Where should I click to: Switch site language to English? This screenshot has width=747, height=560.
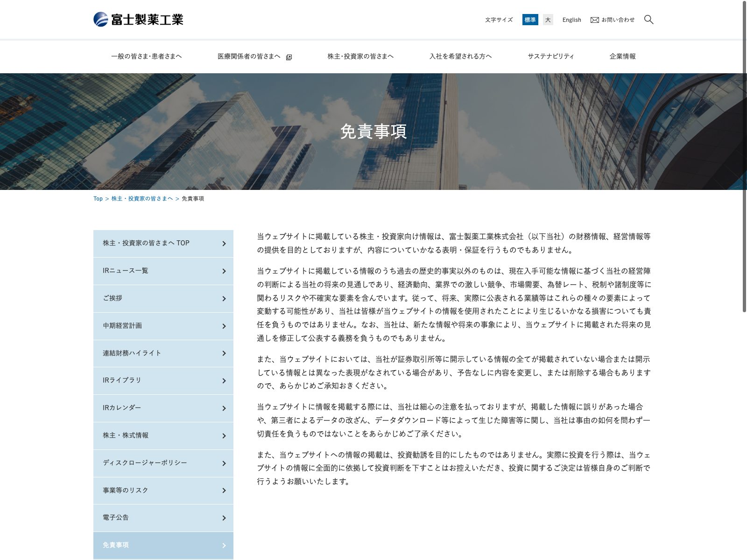tap(571, 20)
